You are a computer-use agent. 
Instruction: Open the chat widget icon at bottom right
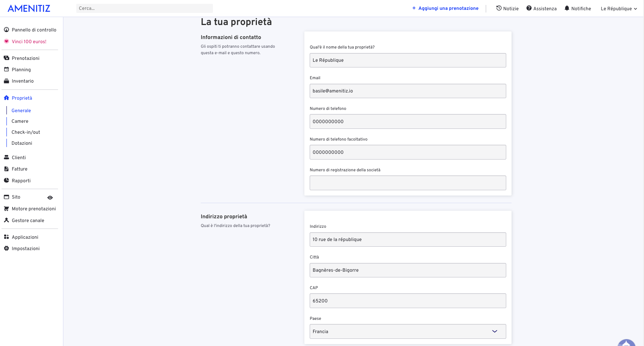(x=627, y=343)
